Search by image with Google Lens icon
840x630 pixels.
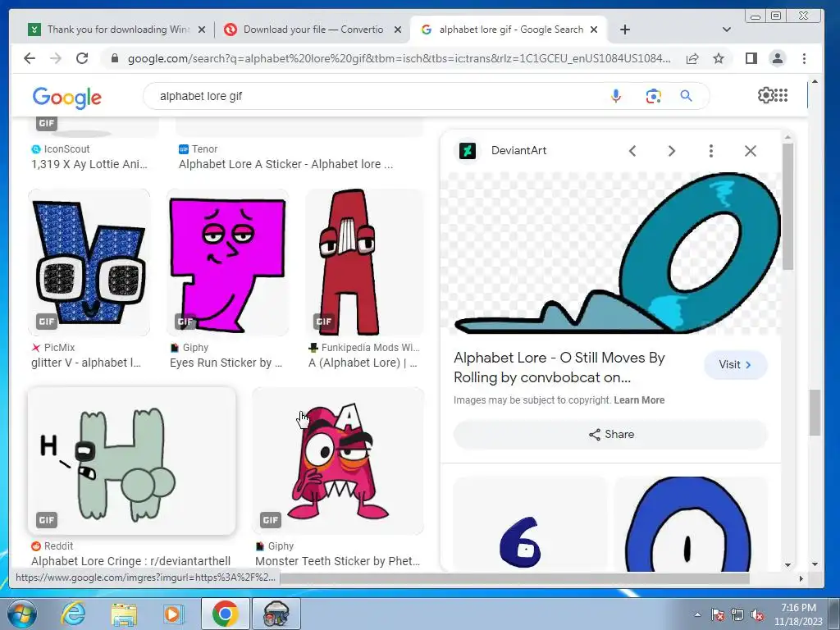(x=653, y=96)
